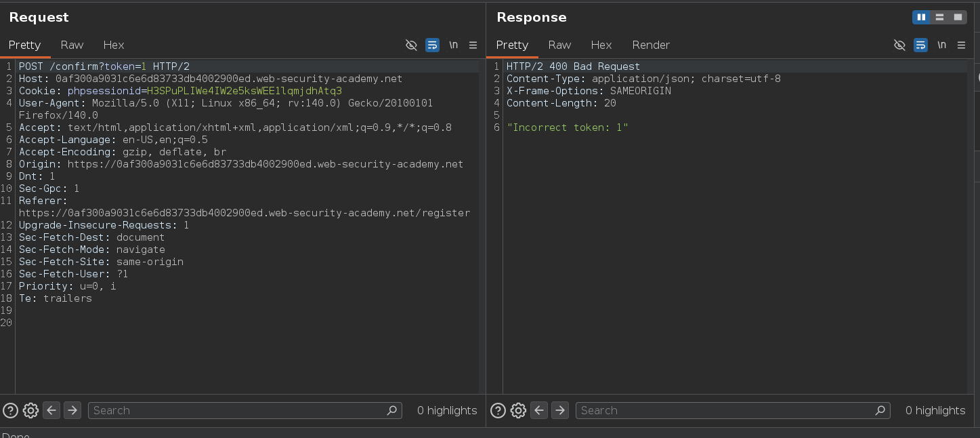This screenshot has width=980, height=438.
Task: Click the Content-Type response header
Action: click(x=643, y=79)
